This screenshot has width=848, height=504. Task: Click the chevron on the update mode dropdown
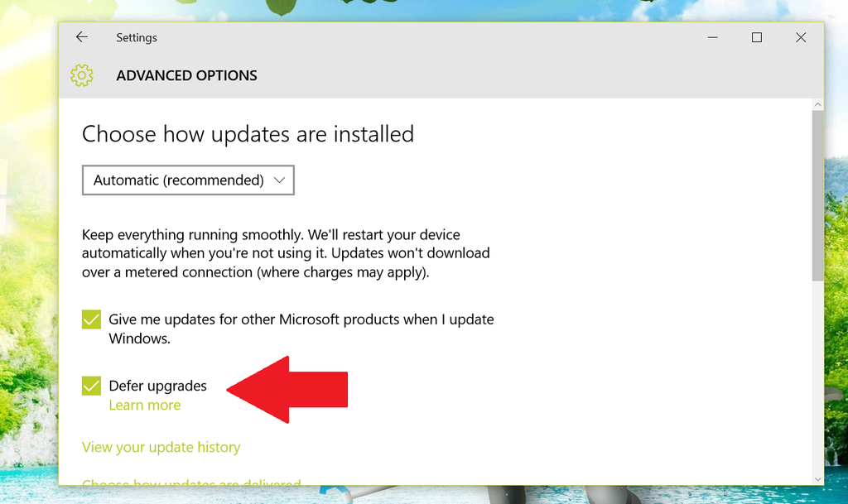[x=281, y=180]
